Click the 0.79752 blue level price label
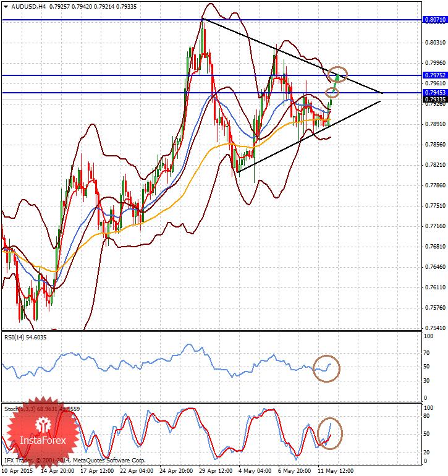448x476 pixels. (435, 75)
